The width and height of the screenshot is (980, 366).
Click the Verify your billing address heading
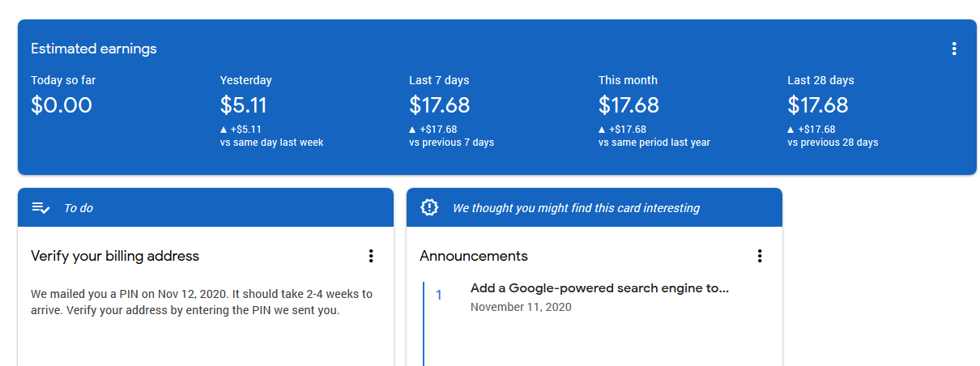pyautogui.click(x=115, y=256)
